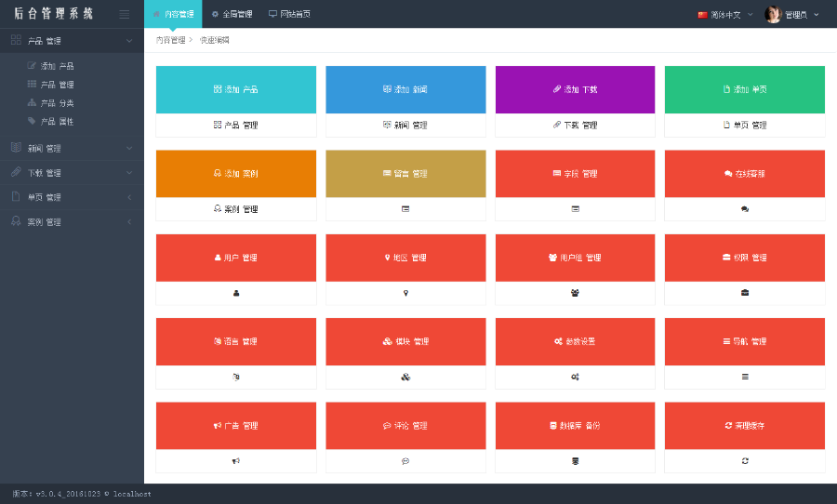Click the 用户 管理 red tile
Image resolution: width=837 pixels, height=504 pixels.
coord(236,258)
